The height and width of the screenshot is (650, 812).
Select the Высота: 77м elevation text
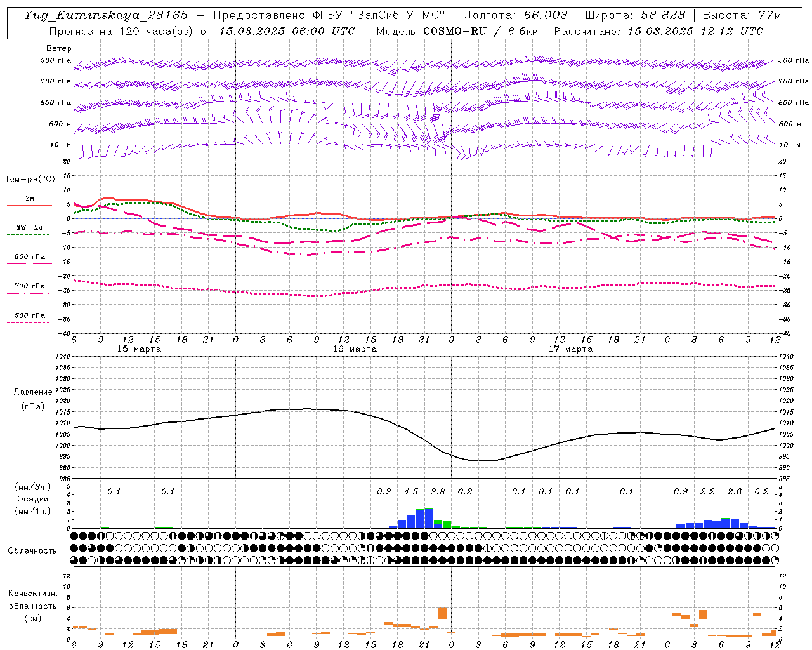pos(742,15)
